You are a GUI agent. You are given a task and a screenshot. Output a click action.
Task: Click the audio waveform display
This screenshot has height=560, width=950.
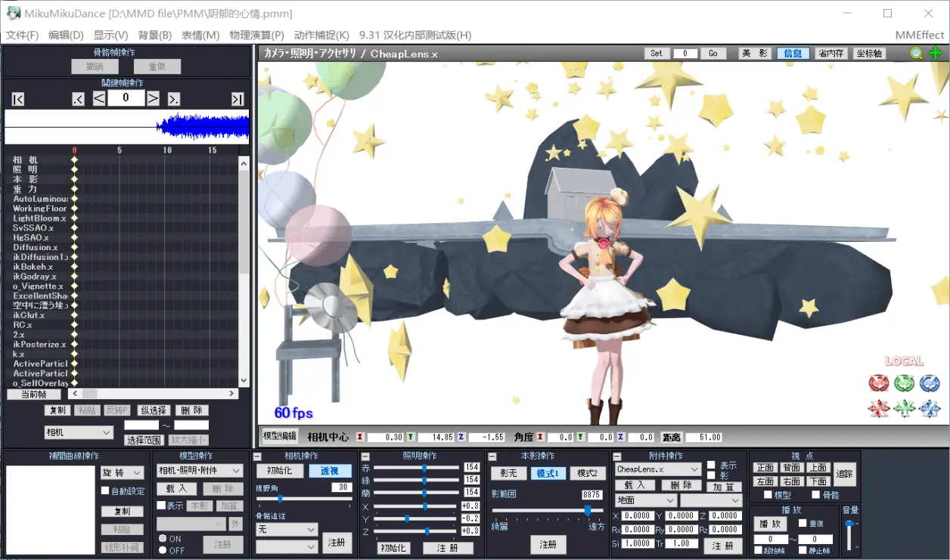[x=126, y=127]
